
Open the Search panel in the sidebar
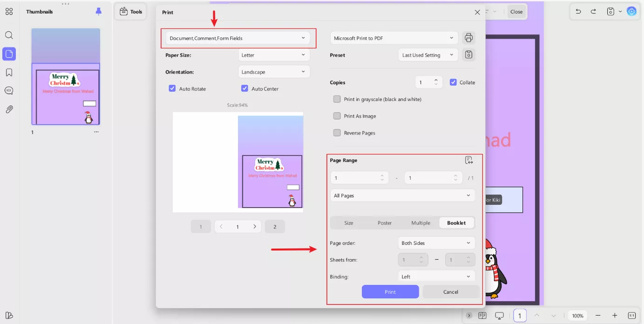coord(9,35)
